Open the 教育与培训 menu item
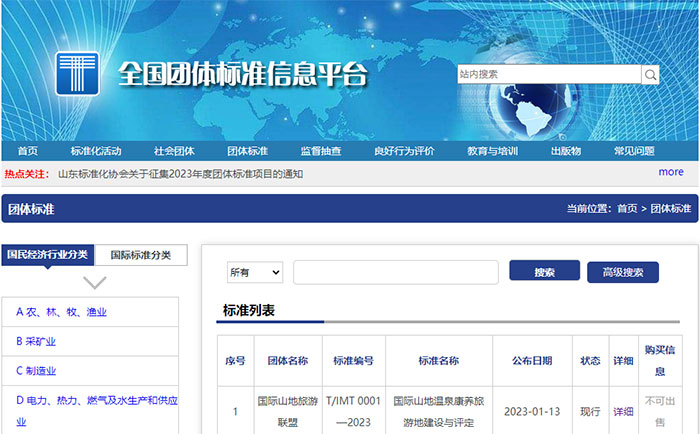700x434 pixels. click(492, 151)
